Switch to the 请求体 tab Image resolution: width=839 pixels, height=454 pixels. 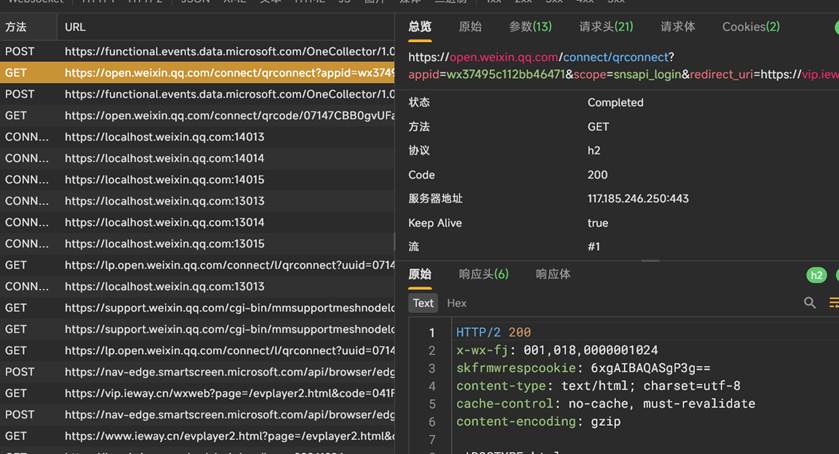[678, 27]
